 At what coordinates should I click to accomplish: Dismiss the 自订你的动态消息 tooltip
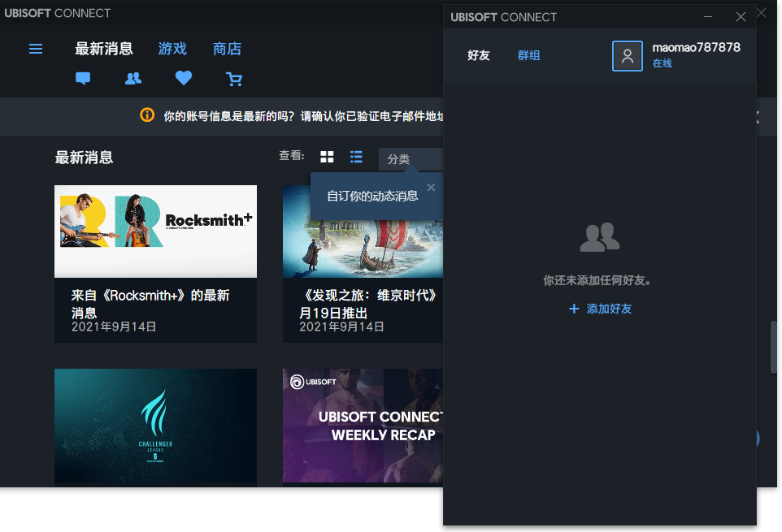click(x=431, y=187)
